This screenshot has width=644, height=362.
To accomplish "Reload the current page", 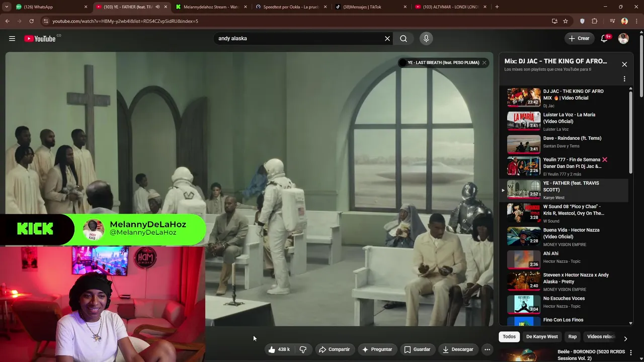I will tap(31, 21).
